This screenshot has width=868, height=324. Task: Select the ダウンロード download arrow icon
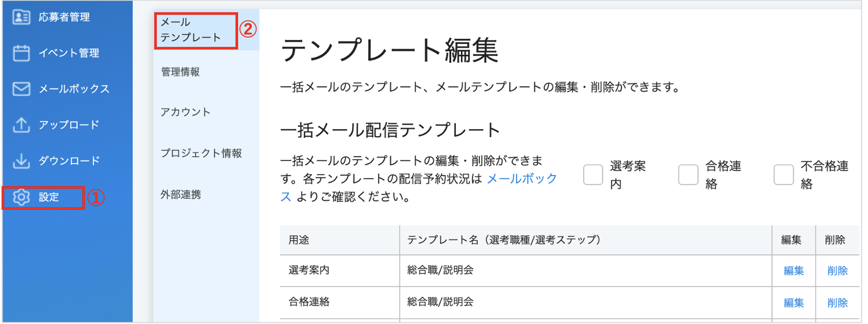[x=21, y=161]
